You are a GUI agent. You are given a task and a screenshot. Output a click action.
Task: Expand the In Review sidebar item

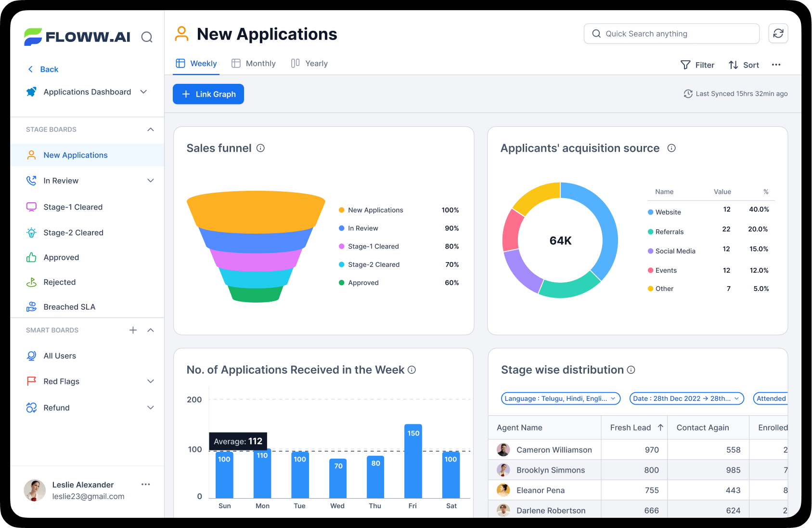(151, 181)
